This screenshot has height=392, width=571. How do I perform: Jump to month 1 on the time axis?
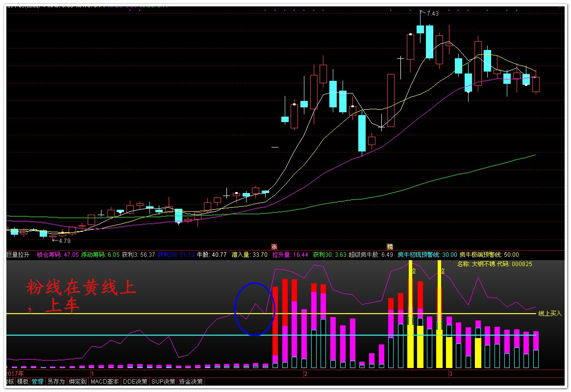coord(93,373)
